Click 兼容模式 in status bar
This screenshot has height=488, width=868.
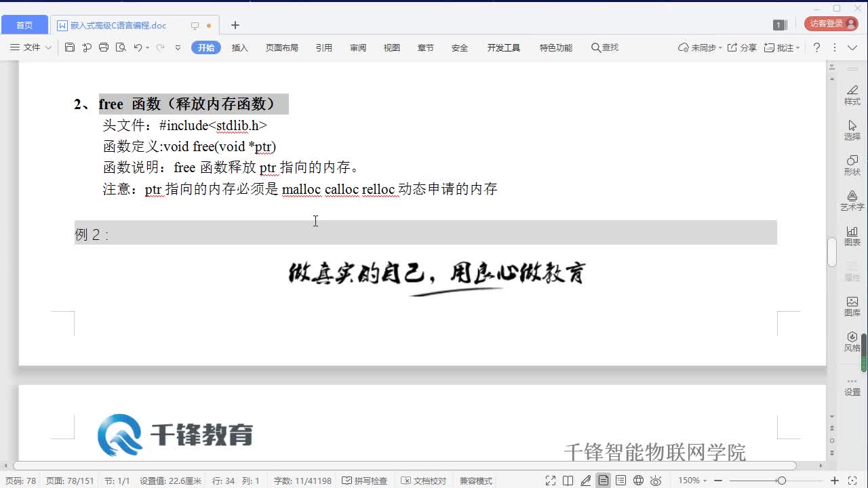point(476,481)
